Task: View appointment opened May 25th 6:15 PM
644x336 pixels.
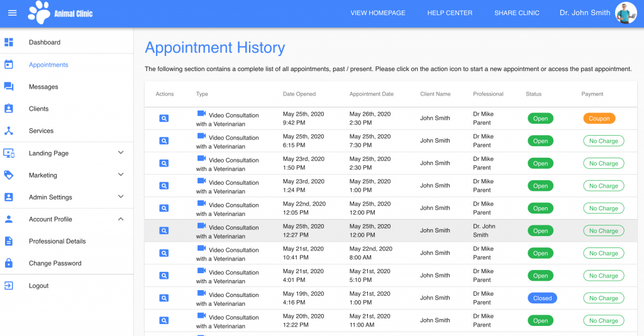Action: [164, 141]
